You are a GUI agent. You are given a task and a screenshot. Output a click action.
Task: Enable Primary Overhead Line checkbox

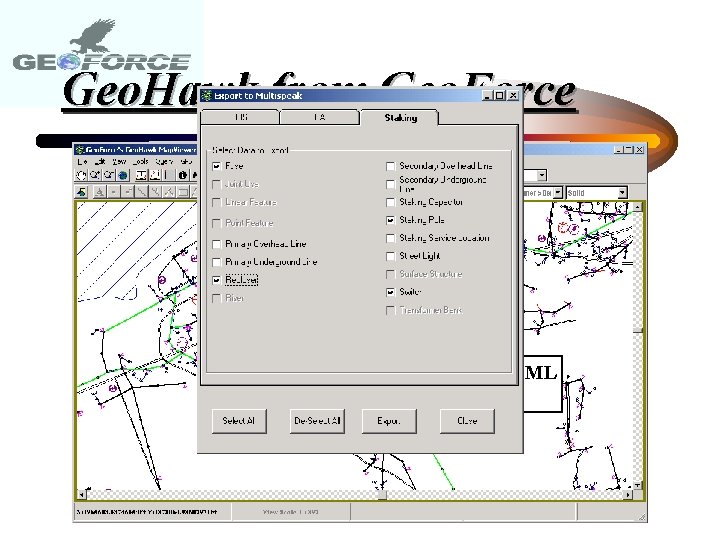coord(217,244)
